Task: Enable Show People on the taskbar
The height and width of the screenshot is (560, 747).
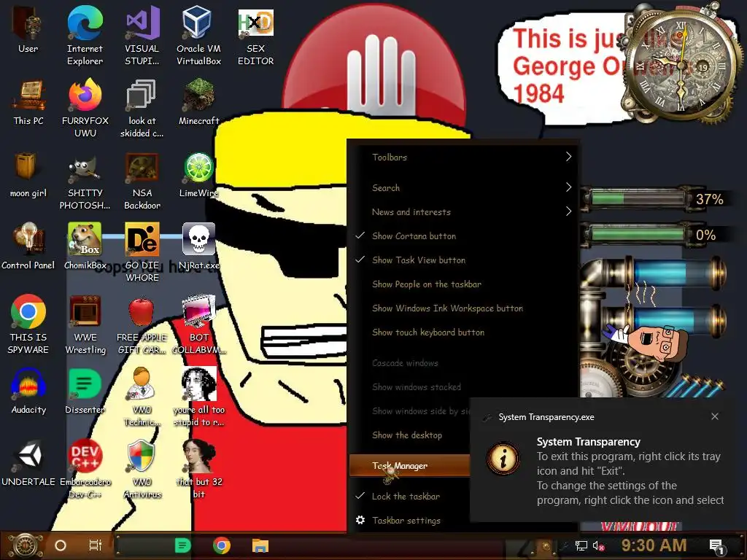Action: click(463, 284)
